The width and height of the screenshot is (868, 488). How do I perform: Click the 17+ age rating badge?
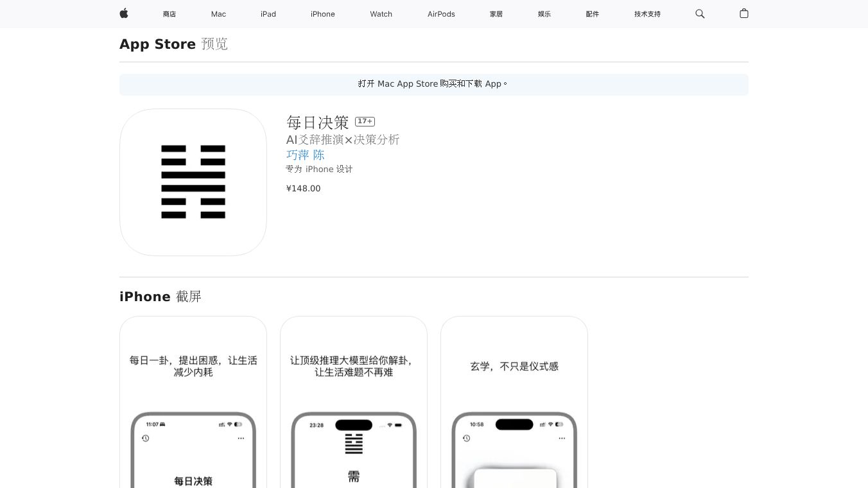tap(365, 121)
